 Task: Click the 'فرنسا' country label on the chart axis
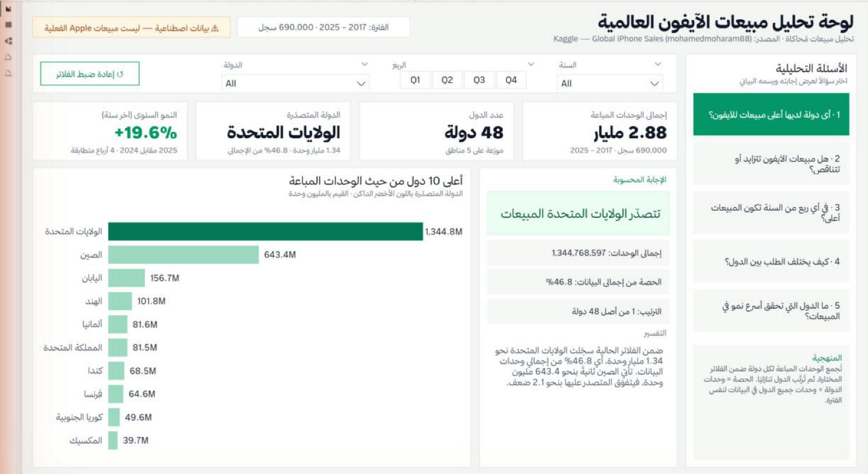pyautogui.click(x=92, y=395)
